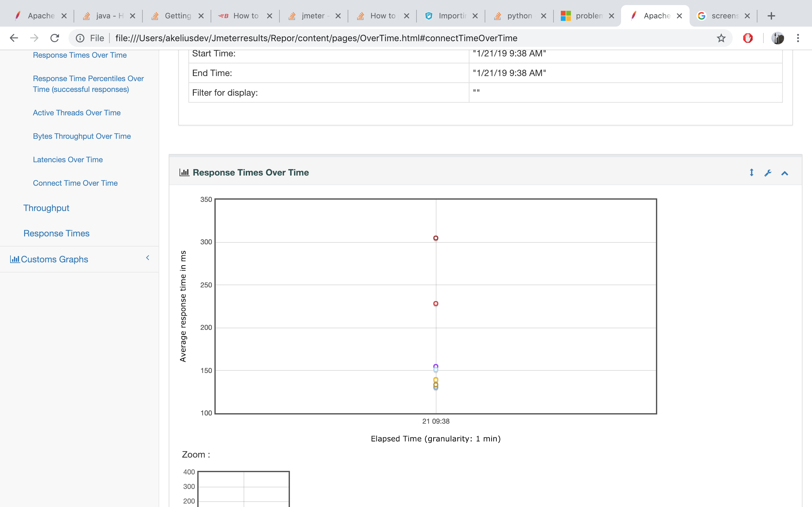Click the red ad blocker extension icon
Viewport: 812px width, 507px height.
(748, 38)
